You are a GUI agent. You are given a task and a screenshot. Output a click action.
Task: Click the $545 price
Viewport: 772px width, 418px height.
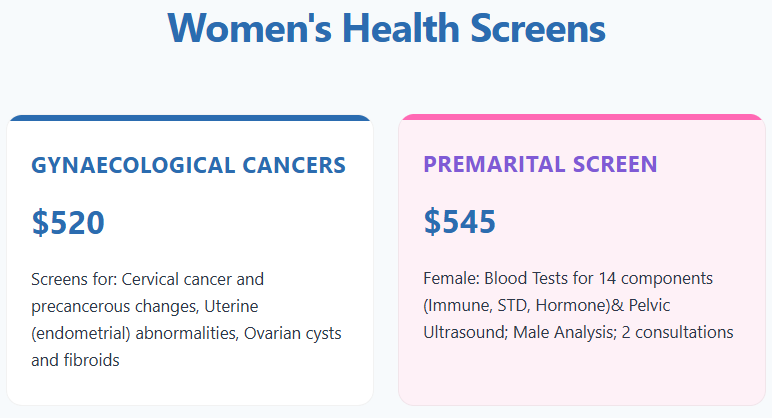(x=460, y=222)
